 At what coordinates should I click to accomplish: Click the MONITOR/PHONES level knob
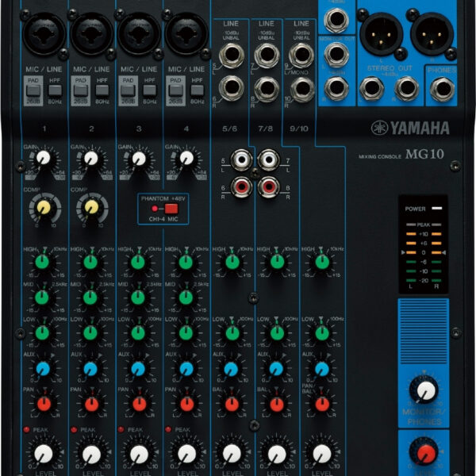426,390
